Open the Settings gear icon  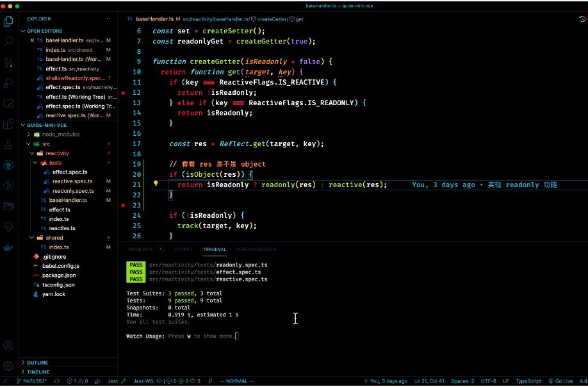click(x=8, y=366)
